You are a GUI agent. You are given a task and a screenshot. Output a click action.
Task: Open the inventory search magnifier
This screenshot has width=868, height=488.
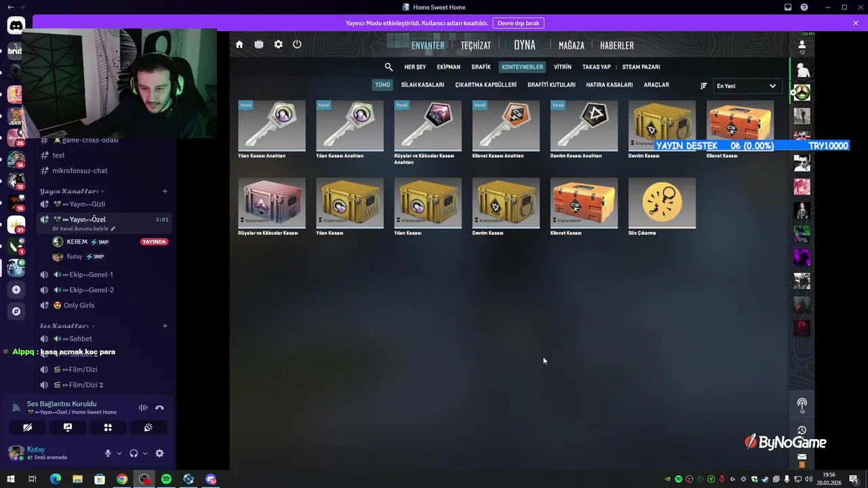tap(389, 67)
